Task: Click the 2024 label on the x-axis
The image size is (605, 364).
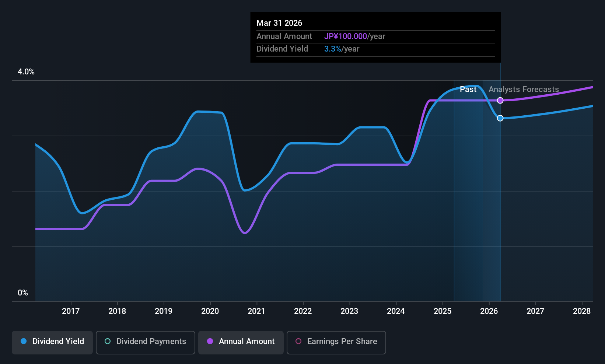Action: point(395,311)
